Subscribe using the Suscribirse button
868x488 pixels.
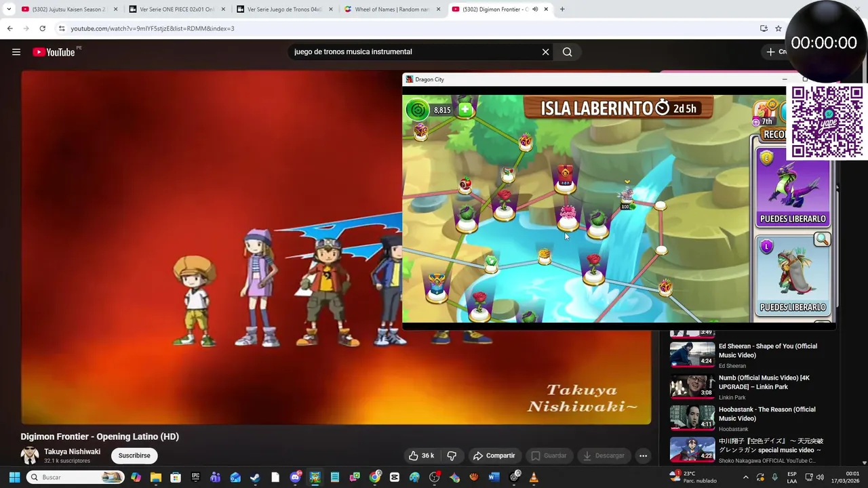tap(134, 455)
